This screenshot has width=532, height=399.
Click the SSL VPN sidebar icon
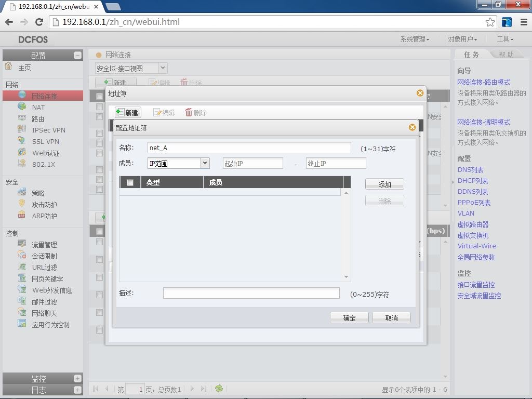pos(22,141)
